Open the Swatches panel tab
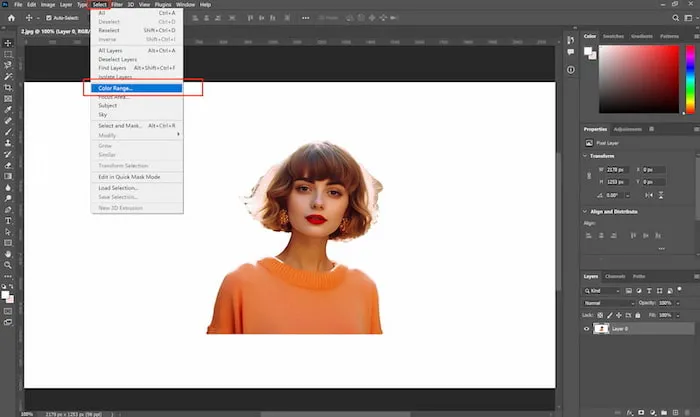The width and height of the screenshot is (700, 417). click(x=614, y=36)
